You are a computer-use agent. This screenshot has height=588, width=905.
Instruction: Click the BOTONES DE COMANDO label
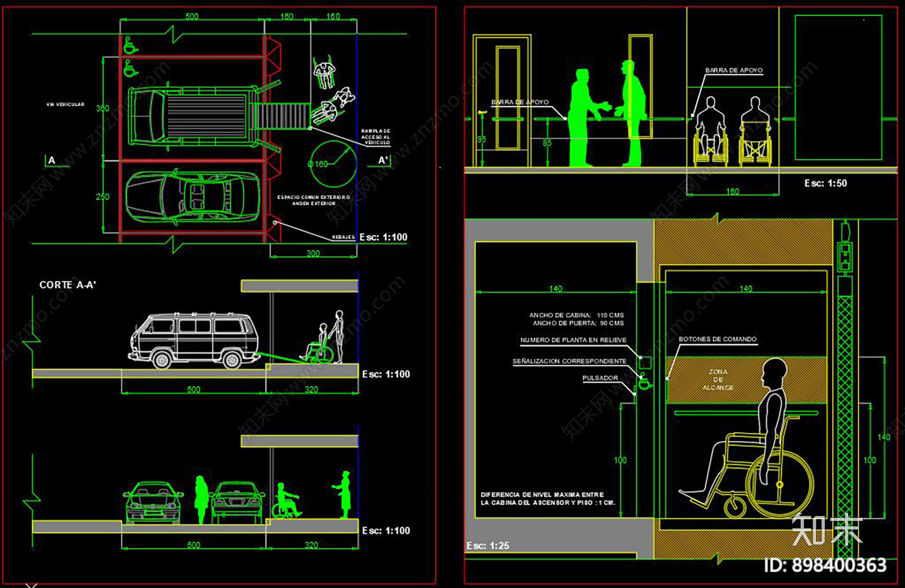717,339
